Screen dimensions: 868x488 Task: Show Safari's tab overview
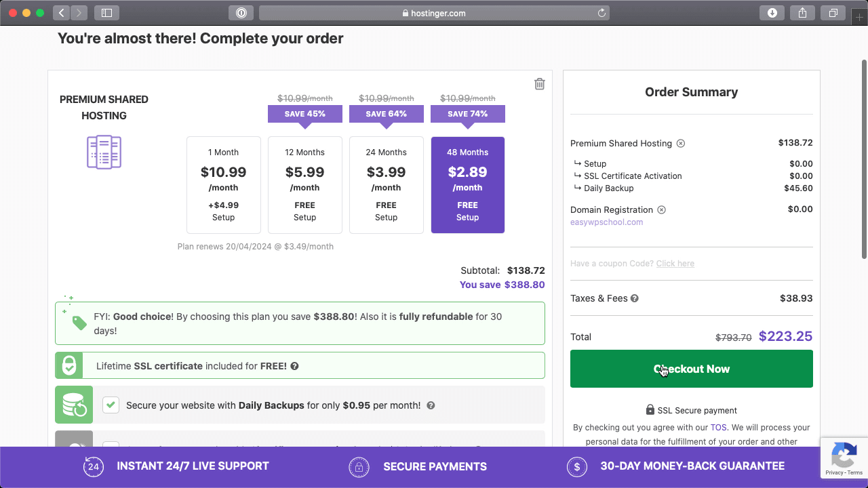pos(833,12)
